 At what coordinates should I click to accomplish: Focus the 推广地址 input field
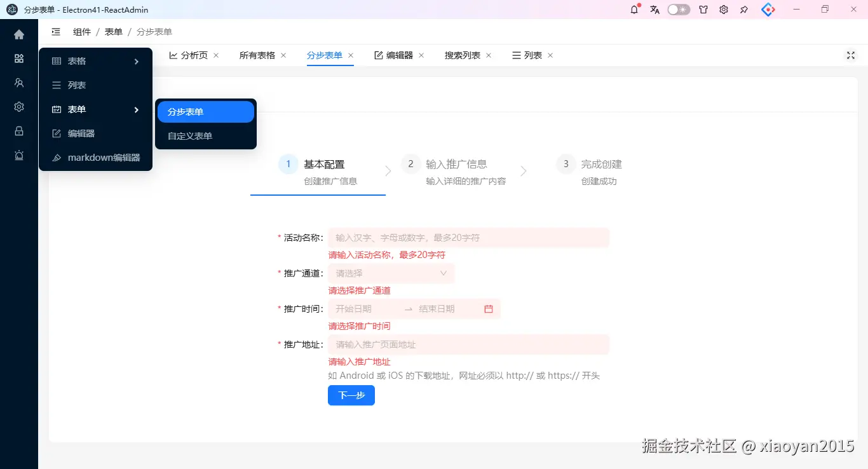[468, 344]
